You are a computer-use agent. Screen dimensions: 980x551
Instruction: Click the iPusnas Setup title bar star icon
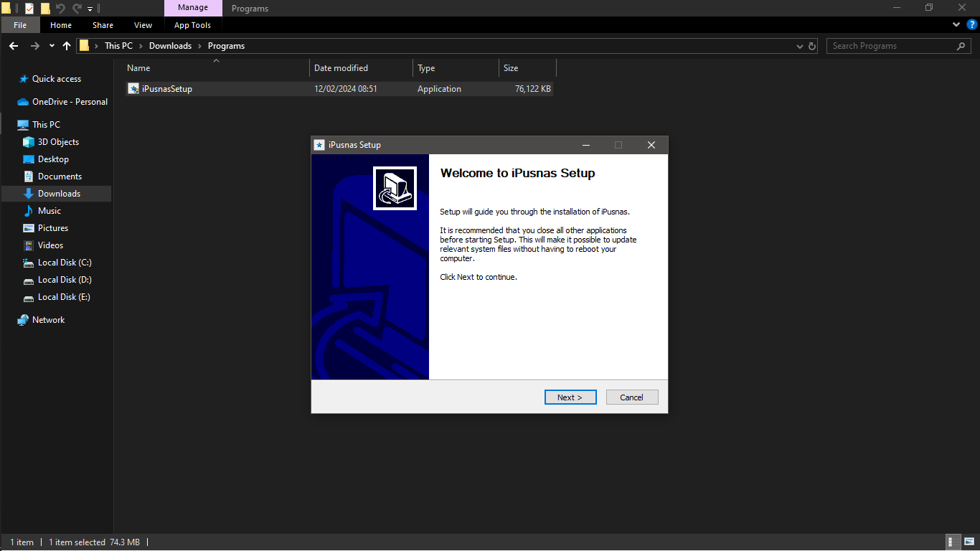(x=319, y=145)
